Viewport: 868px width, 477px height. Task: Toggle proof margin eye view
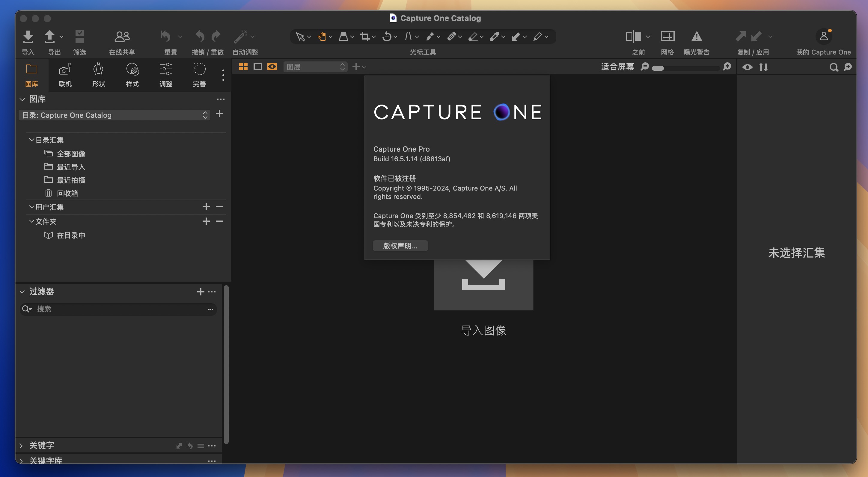272,67
